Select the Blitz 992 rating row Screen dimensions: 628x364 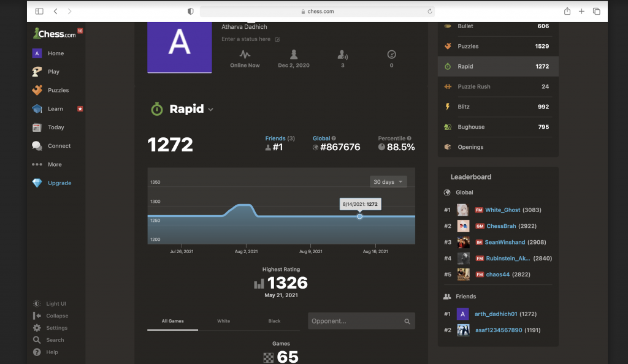click(x=498, y=107)
